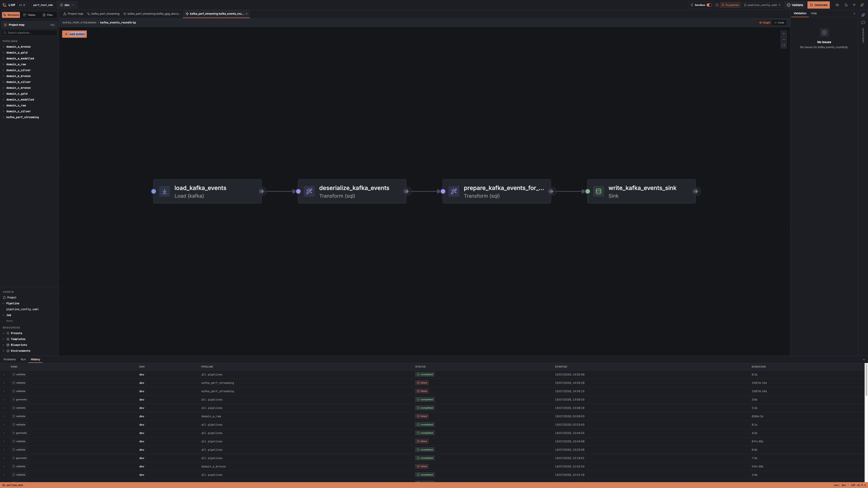
Task: Switch to Problems tab
Action: (10, 359)
